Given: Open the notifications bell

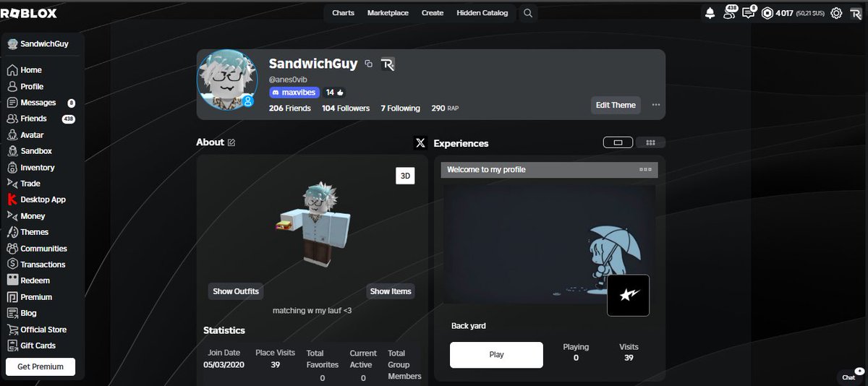Looking at the screenshot, I should click(710, 13).
